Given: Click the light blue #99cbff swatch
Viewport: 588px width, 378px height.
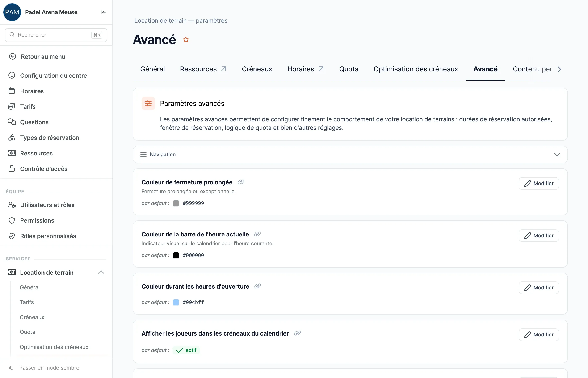Looking at the screenshot, I should click(176, 302).
